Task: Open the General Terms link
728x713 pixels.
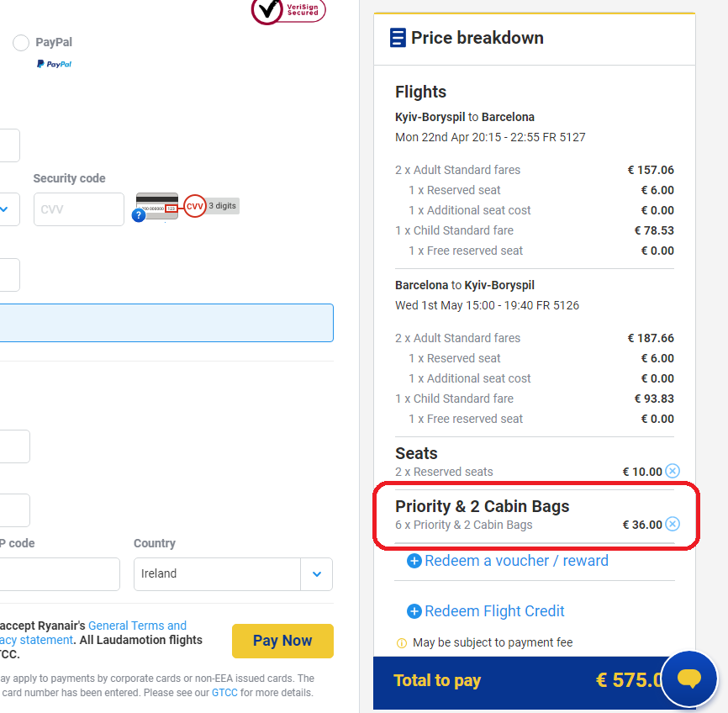Action: [137, 626]
